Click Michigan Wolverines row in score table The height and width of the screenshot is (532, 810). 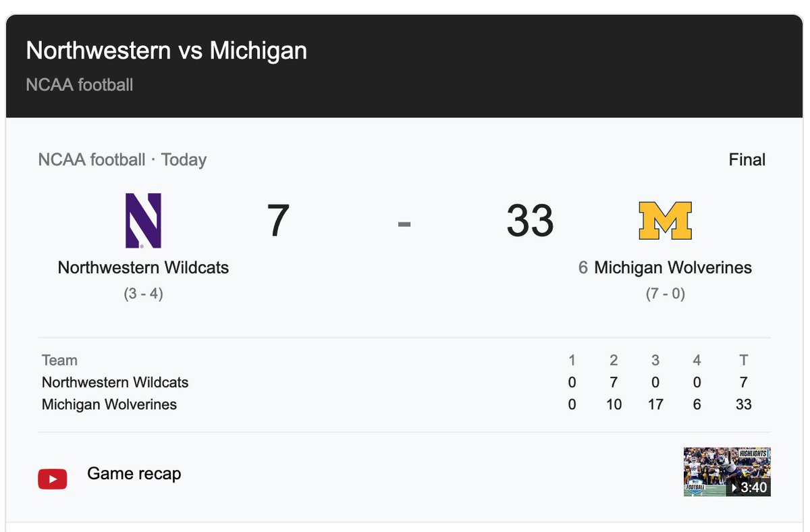[404, 404]
